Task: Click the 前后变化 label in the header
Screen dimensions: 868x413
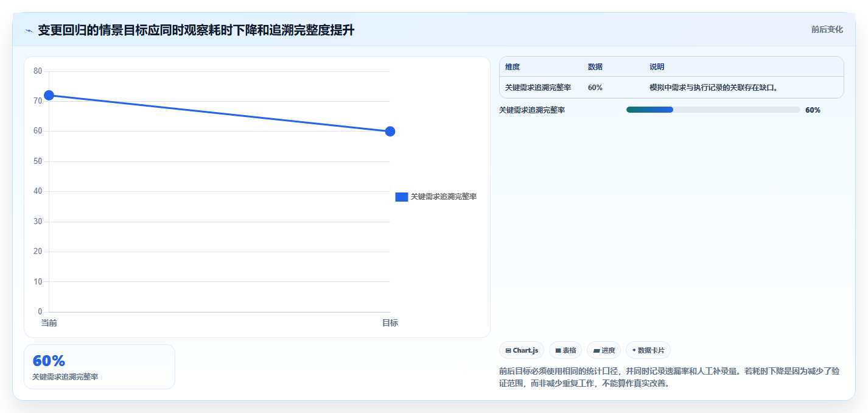Action: [x=827, y=29]
